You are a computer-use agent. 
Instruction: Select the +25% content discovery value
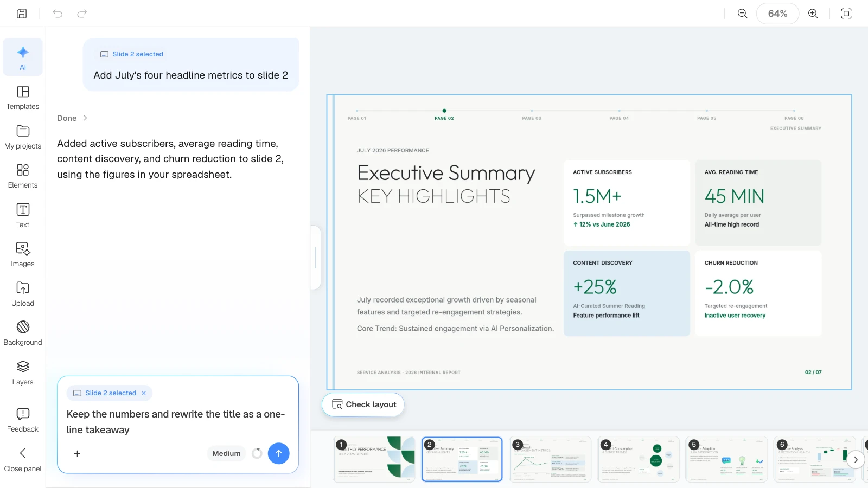(x=595, y=287)
